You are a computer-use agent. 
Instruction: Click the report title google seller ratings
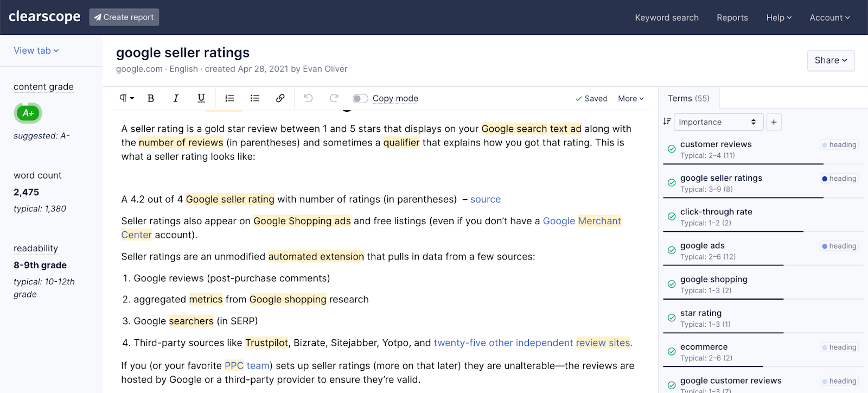183,53
